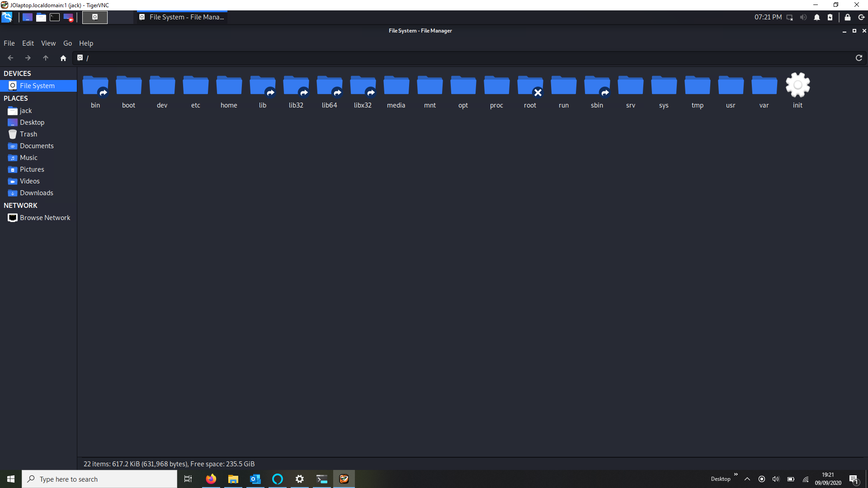868x488 pixels.
Task: Toggle Xfce volume mute icon
Action: pos(803,17)
